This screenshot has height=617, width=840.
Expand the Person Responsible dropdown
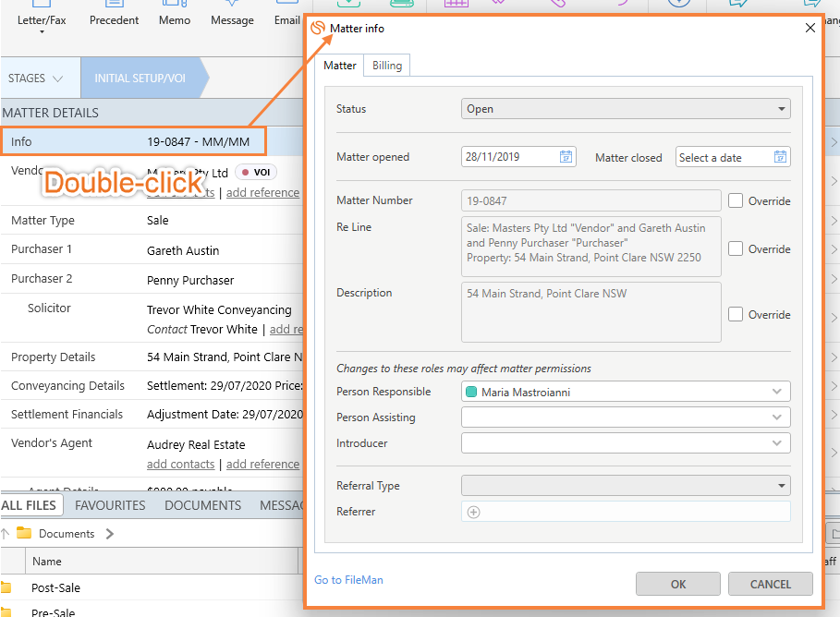[777, 392]
